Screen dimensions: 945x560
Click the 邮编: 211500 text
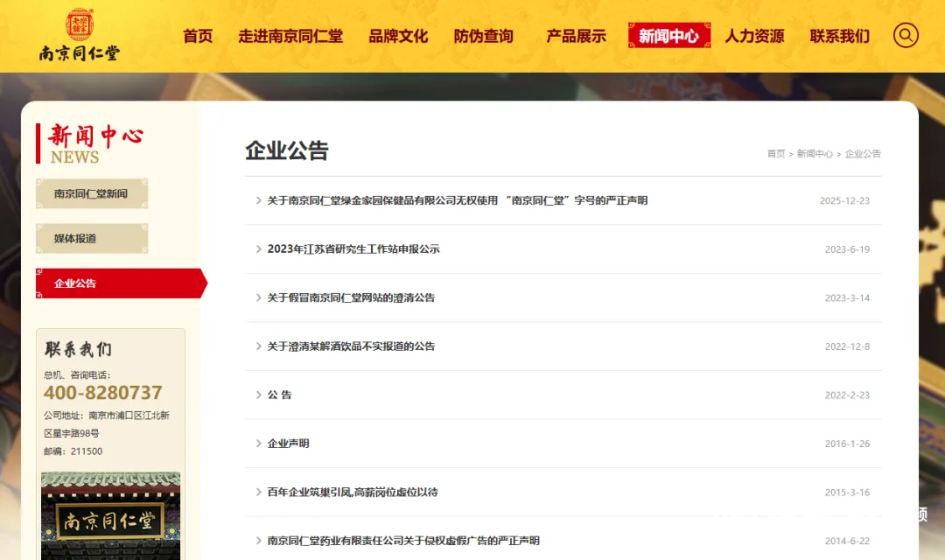[x=73, y=451]
